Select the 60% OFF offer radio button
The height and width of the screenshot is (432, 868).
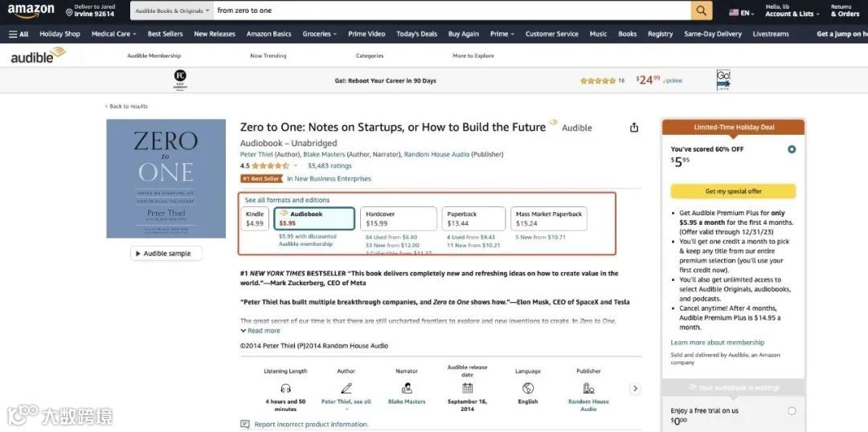pos(792,149)
